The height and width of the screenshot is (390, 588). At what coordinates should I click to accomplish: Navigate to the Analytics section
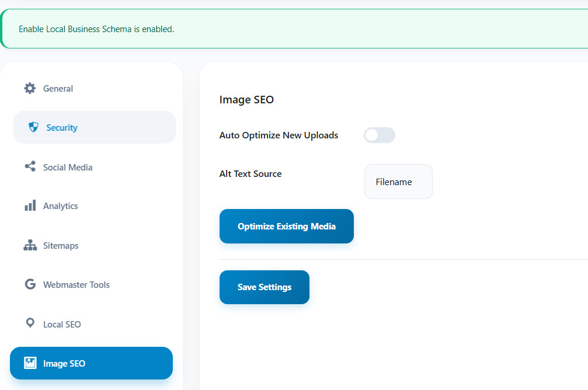pyautogui.click(x=60, y=206)
